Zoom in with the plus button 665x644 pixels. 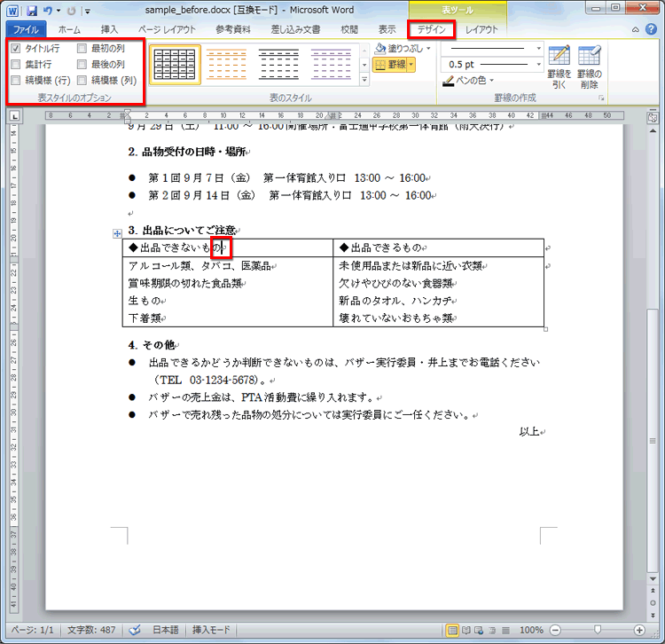[639, 630]
